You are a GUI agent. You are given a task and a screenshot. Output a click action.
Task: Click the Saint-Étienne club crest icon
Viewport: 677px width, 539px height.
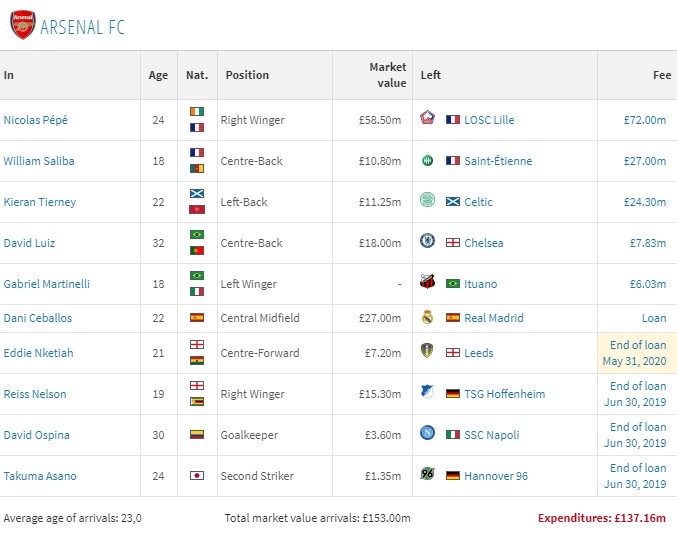pyautogui.click(x=428, y=161)
